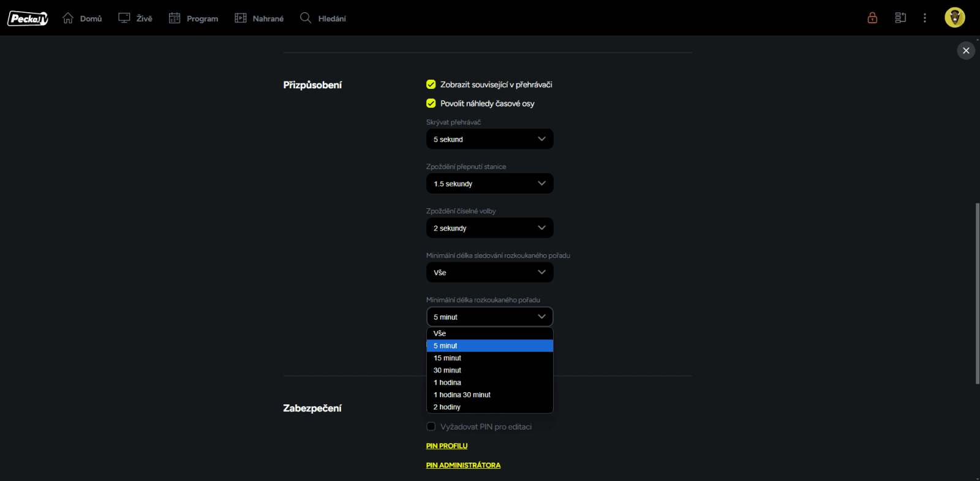The width and height of the screenshot is (980, 481).
Task: Choose 30 minut from the list
Action: point(490,370)
